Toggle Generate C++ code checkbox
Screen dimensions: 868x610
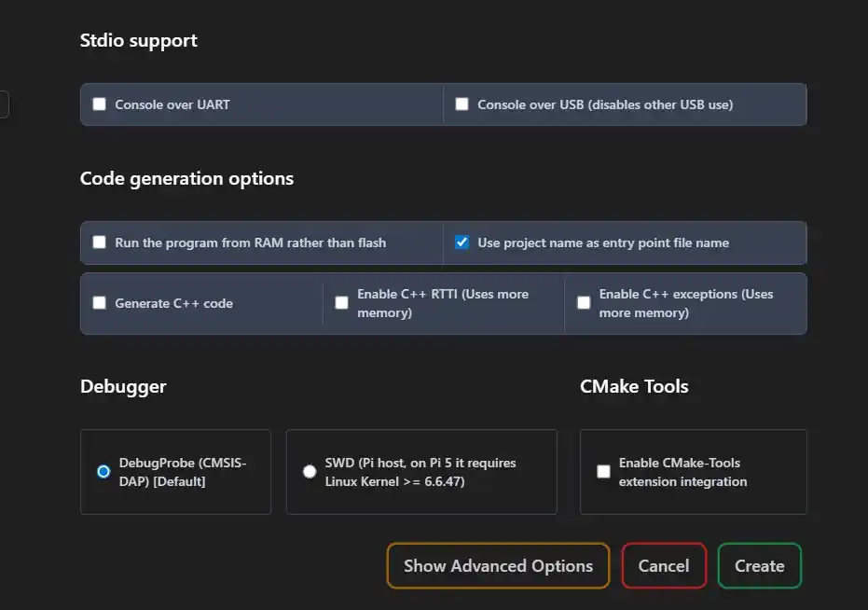99,303
